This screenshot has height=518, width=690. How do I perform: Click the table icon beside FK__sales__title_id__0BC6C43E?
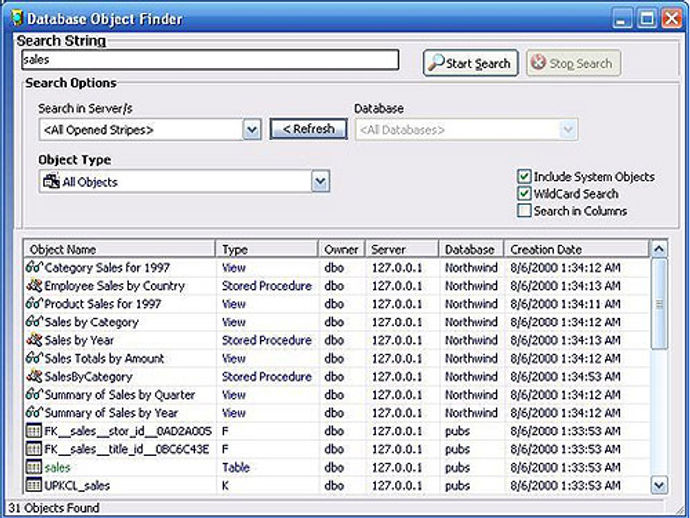(34, 449)
